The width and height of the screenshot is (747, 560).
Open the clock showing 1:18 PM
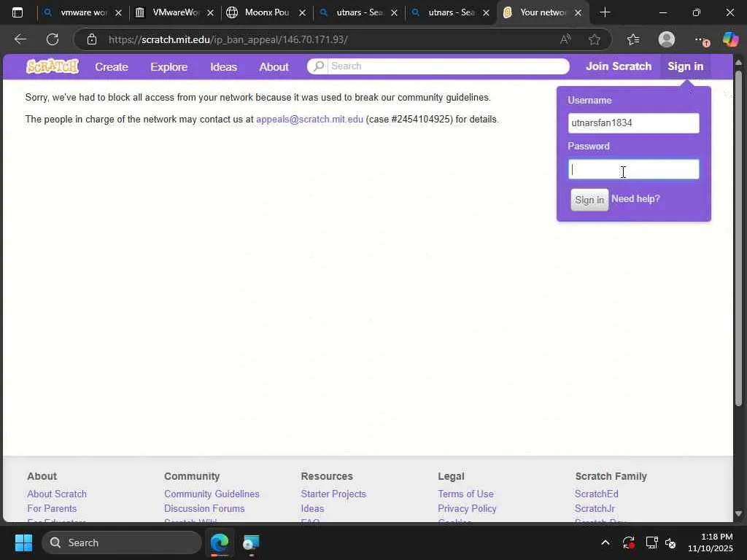pyautogui.click(x=711, y=542)
